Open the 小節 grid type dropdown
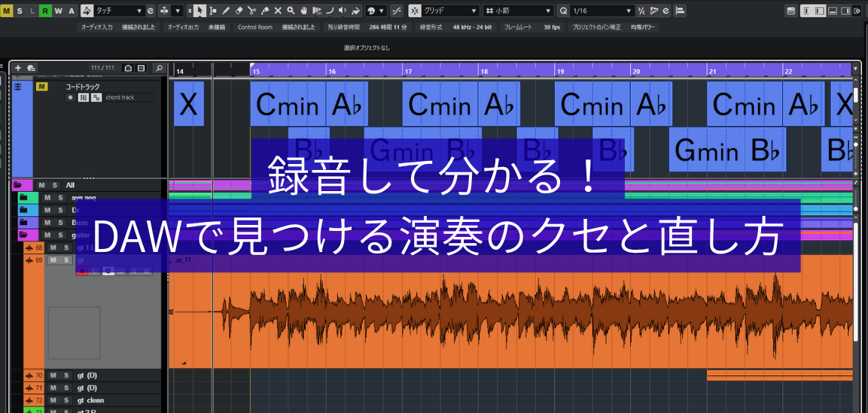The image size is (868, 413). coord(518,11)
